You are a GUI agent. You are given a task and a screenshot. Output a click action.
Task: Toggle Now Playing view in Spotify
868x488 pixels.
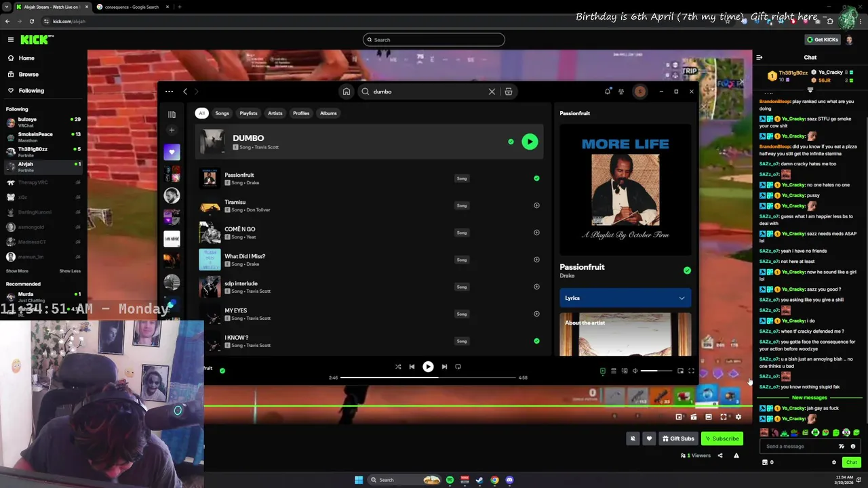[603, 371]
